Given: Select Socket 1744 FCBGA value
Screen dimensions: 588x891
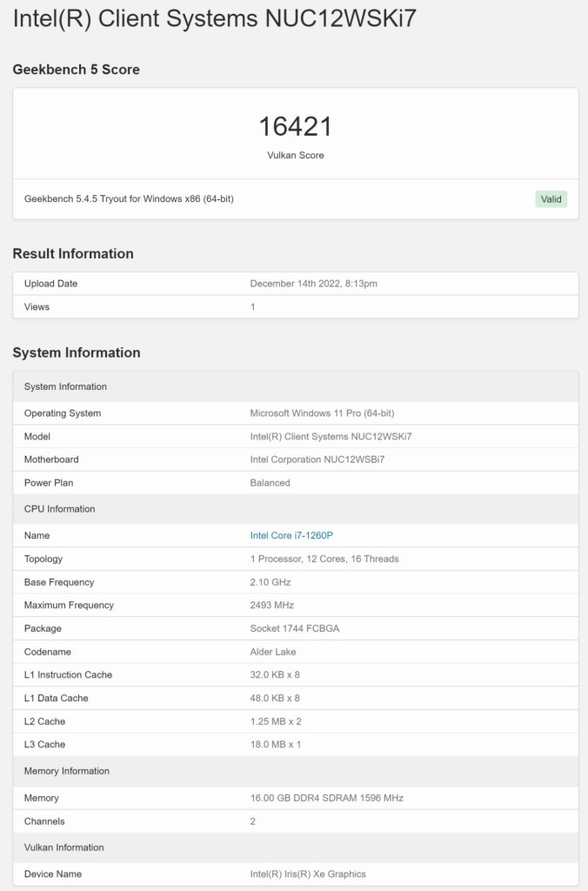Looking at the screenshot, I should [x=295, y=628].
